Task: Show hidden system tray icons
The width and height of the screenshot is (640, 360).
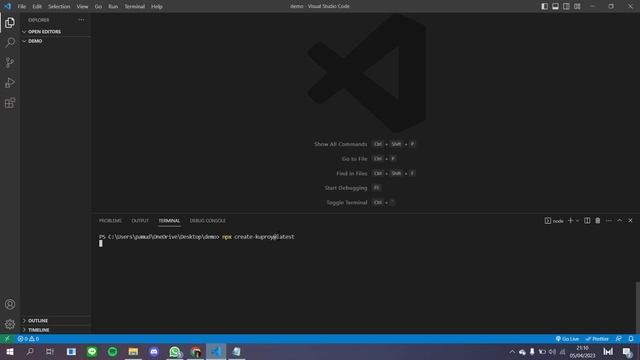Action: [x=512, y=352]
